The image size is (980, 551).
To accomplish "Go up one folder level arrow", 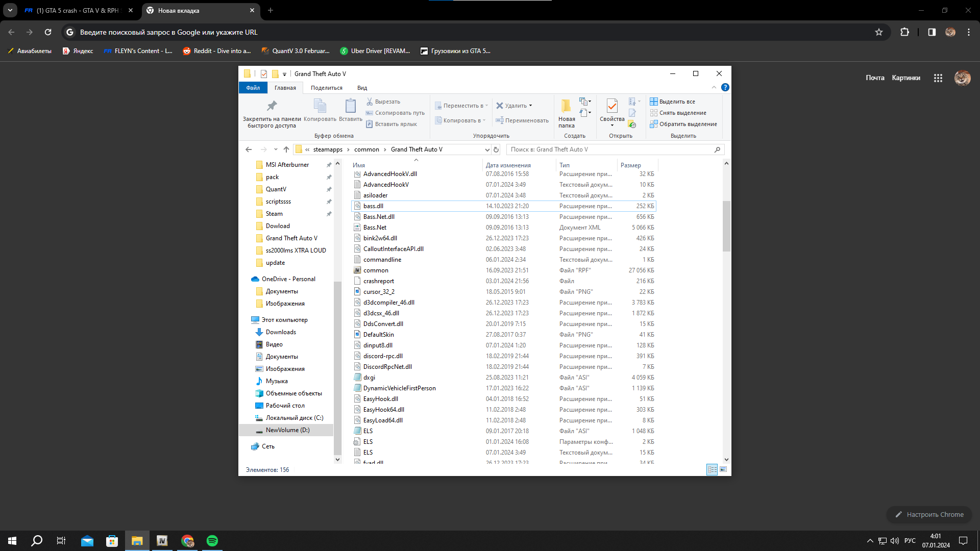I will tap(286, 149).
